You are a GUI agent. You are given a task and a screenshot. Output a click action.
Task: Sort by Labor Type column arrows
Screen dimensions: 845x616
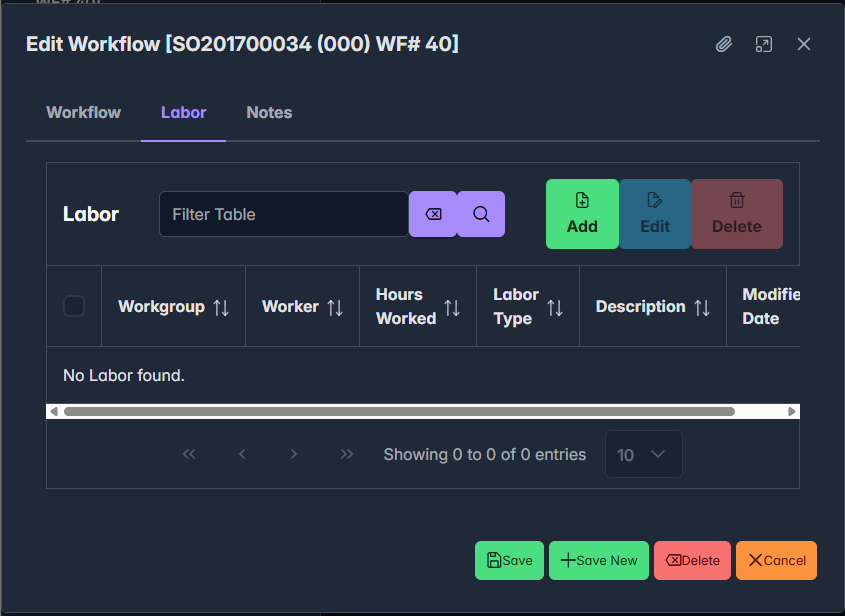click(555, 307)
